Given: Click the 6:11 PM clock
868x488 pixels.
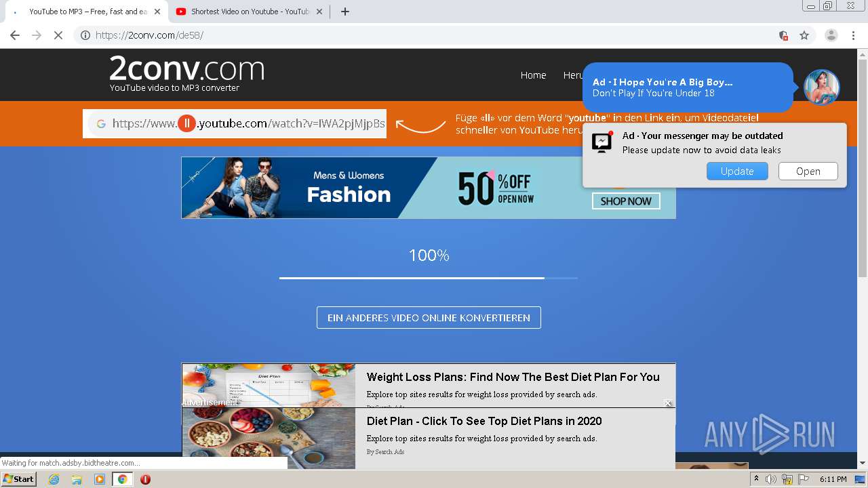Looking at the screenshot, I should [x=833, y=479].
